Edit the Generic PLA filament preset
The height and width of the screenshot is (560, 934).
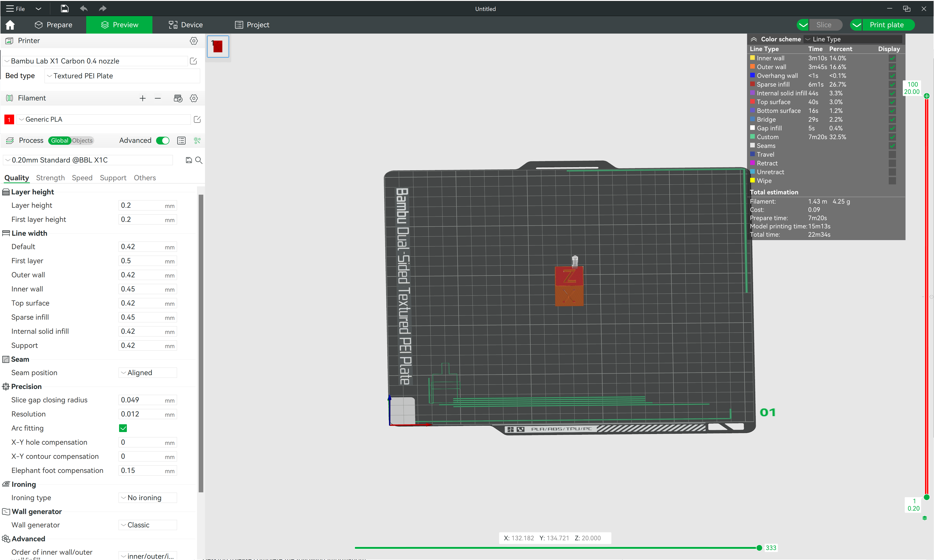pos(197,119)
